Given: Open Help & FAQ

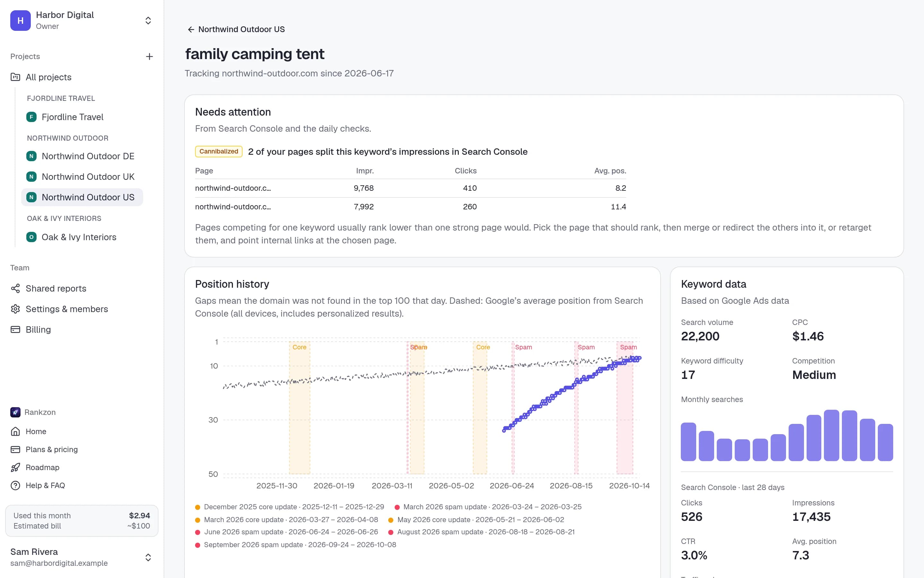Looking at the screenshot, I should (x=45, y=486).
